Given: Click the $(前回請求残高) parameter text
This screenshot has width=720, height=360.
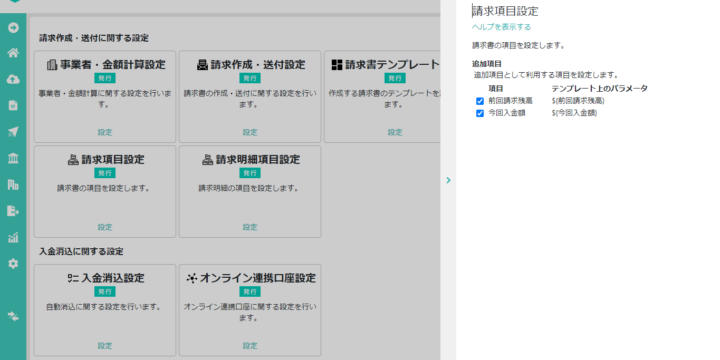Looking at the screenshot, I should pos(578,101).
